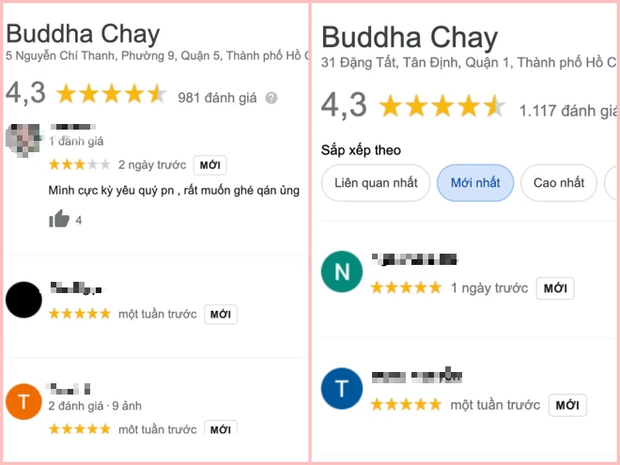
Task: Select the Cao nhất sort chip
Action: click(x=559, y=183)
